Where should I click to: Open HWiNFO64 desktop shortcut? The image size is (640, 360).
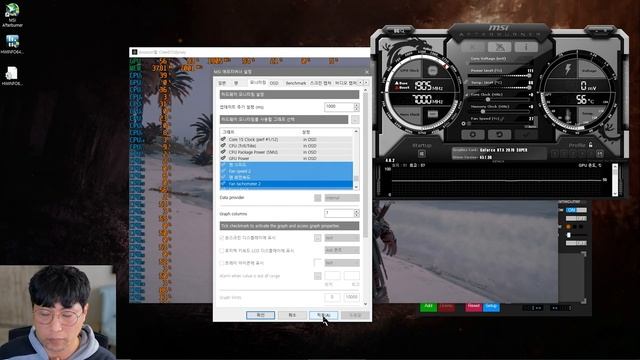tap(12, 44)
